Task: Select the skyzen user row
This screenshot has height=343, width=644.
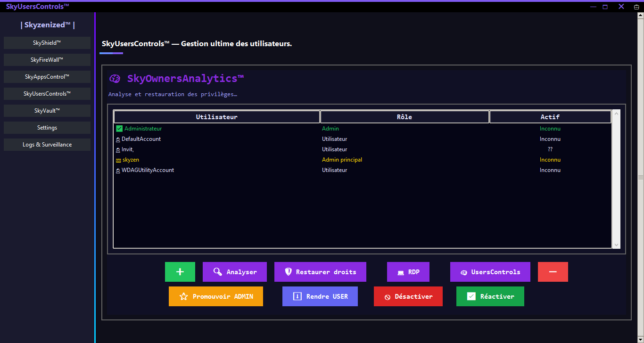Action: (x=131, y=160)
